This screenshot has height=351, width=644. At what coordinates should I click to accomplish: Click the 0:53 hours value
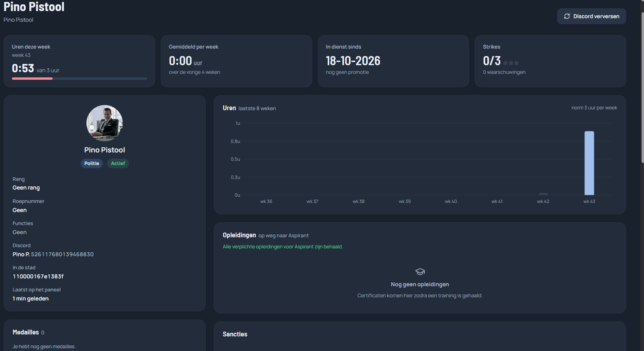click(23, 68)
